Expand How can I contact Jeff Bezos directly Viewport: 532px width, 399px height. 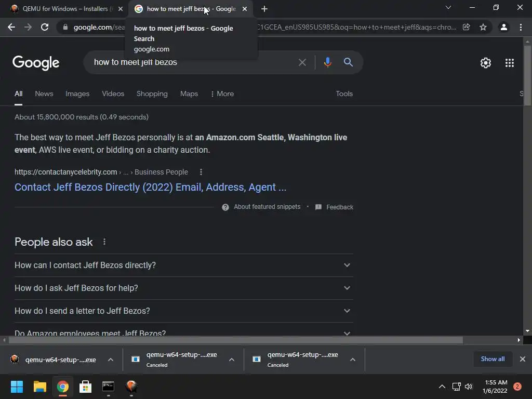click(184, 265)
